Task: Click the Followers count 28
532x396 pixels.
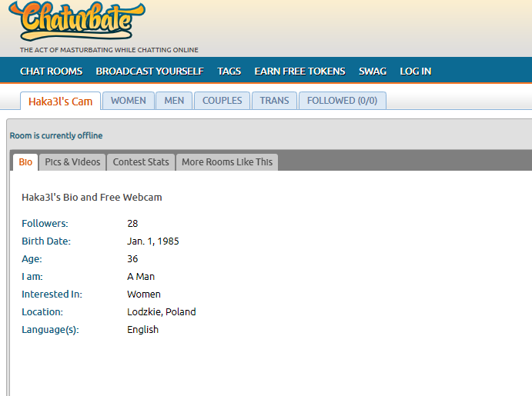Action: (132, 224)
